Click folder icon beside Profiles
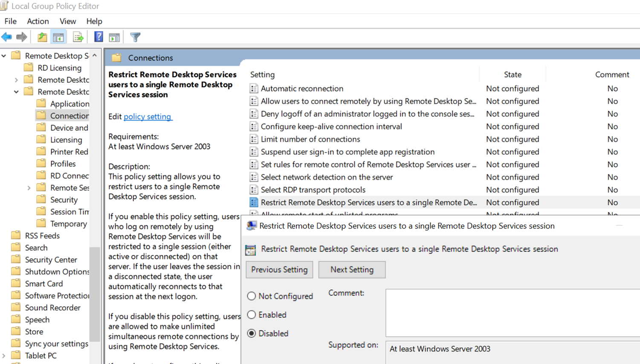 click(41, 163)
